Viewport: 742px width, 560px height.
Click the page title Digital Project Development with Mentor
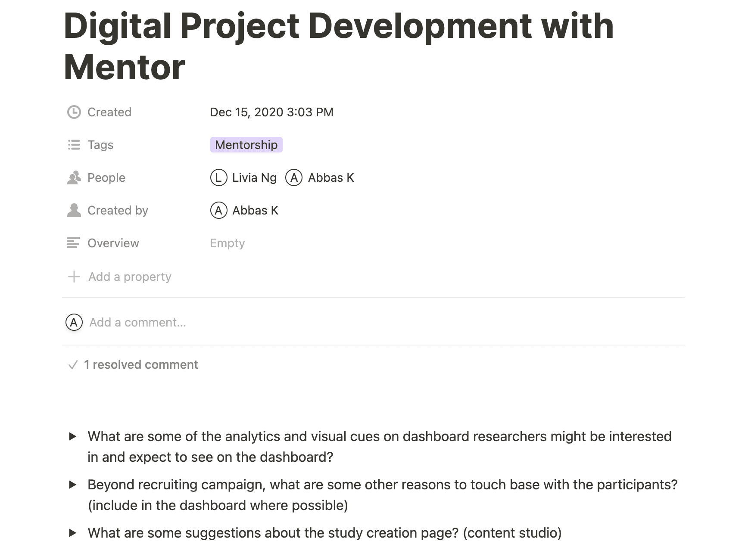(x=339, y=47)
